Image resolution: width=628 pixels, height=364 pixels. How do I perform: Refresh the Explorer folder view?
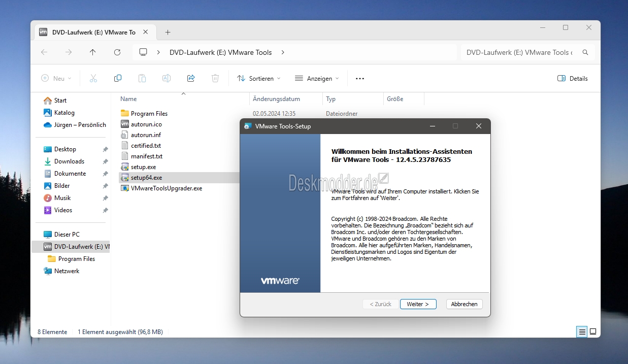click(x=117, y=52)
